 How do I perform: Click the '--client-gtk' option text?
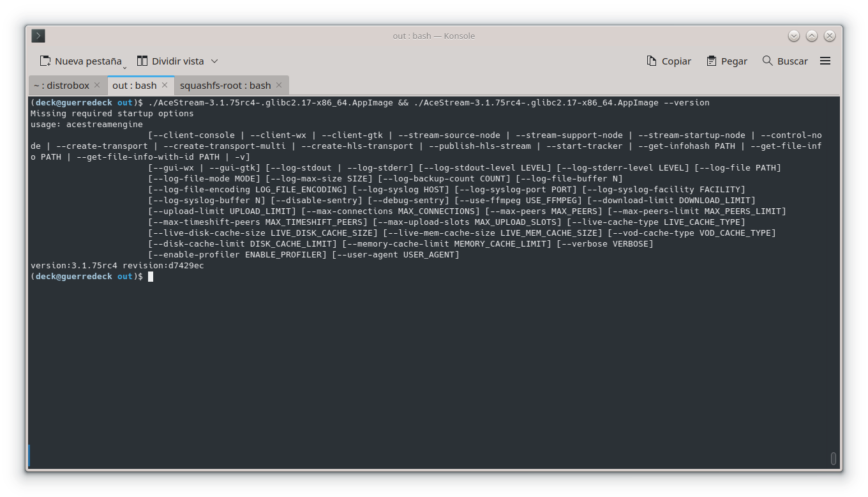click(x=352, y=135)
